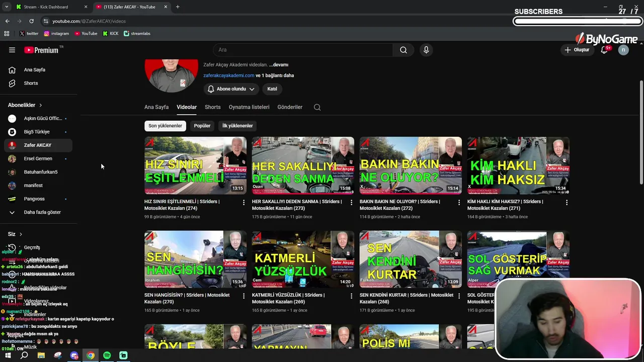Viewport: 644px width, 362px height.
Task: Open options for SEN HANGİSİSİN video
Action: tap(244, 296)
